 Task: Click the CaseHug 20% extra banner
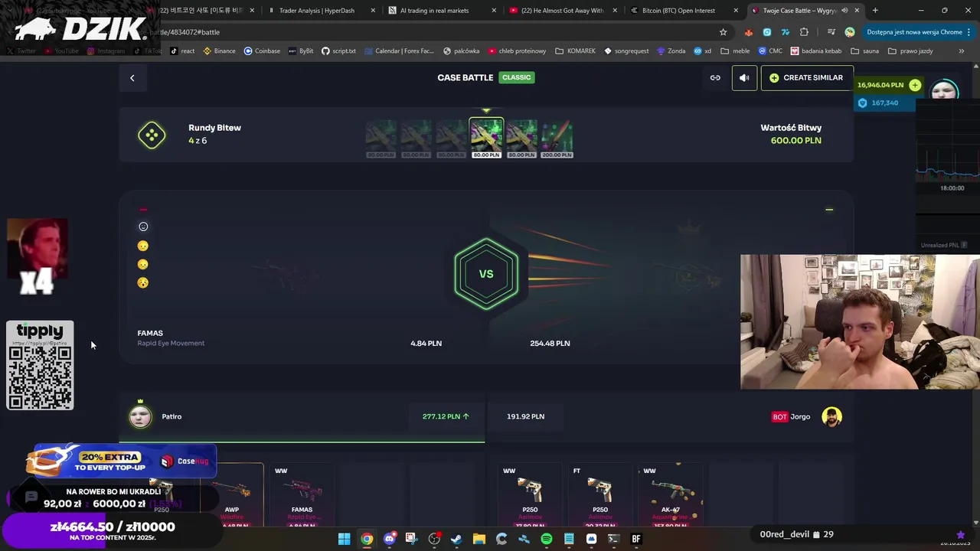[122, 461]
